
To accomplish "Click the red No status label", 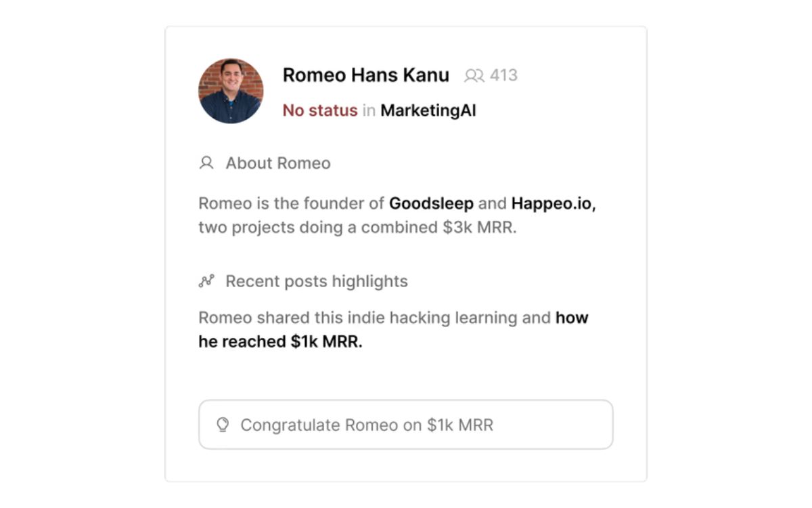I will pyautogui.click(x=319, y=110).
